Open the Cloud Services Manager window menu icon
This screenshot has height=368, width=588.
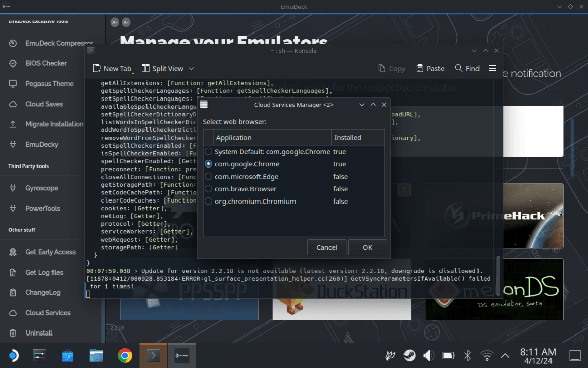204,105
